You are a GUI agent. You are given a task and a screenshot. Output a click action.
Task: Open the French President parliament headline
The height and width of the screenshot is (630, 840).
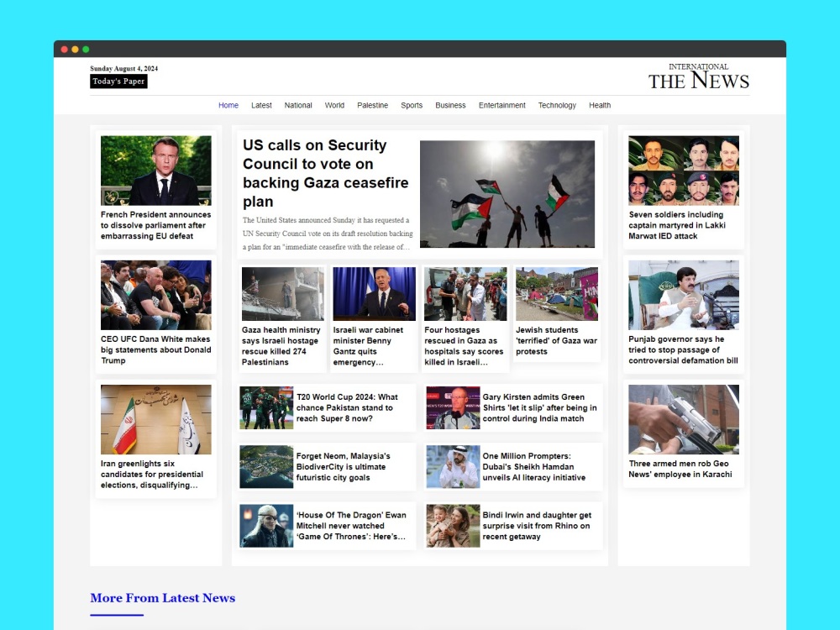pos(156,225)
